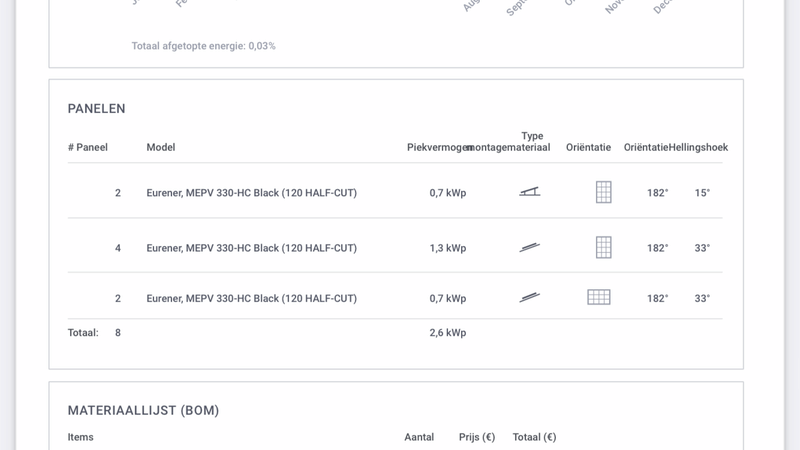Image resolution: width=800 pixels, height=450 pixels.
Task: Click the PANELEN section heading
Action: (97, 108)
